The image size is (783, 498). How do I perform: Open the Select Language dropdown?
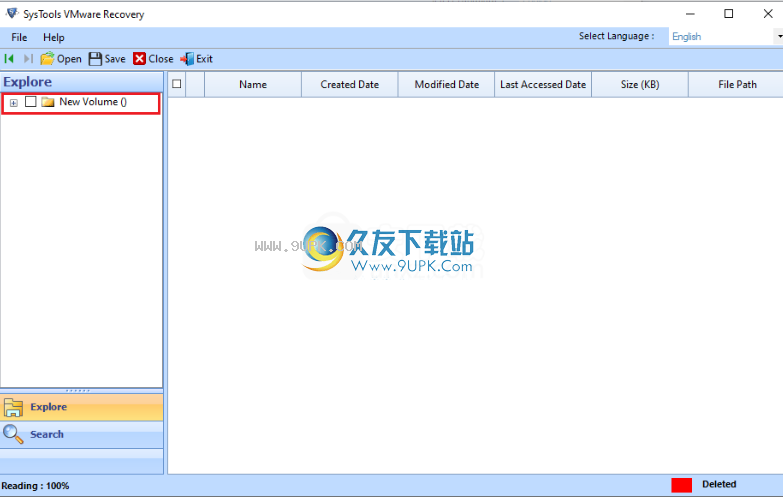pos(779,36)
